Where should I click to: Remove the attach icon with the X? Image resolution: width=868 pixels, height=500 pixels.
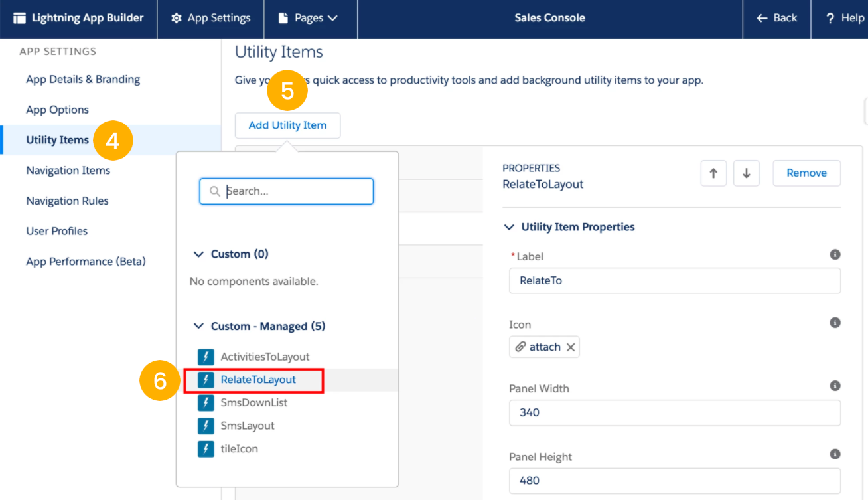pos(570,346)
